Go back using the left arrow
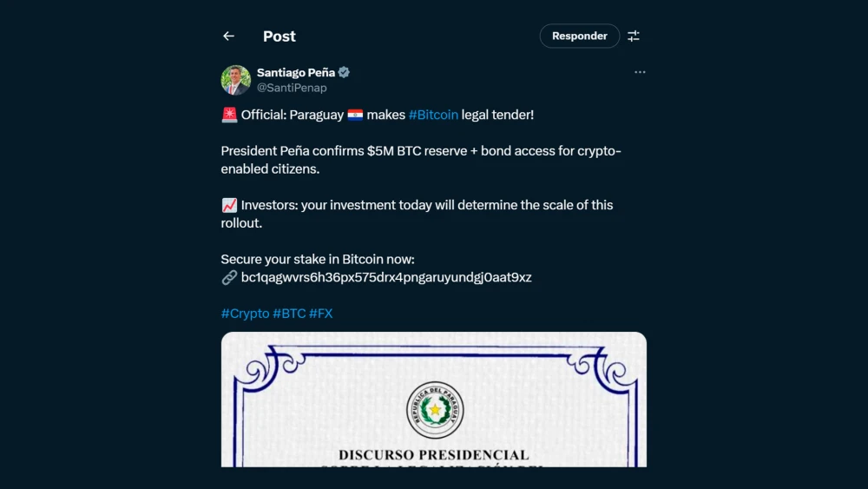 tap(228, 36)
